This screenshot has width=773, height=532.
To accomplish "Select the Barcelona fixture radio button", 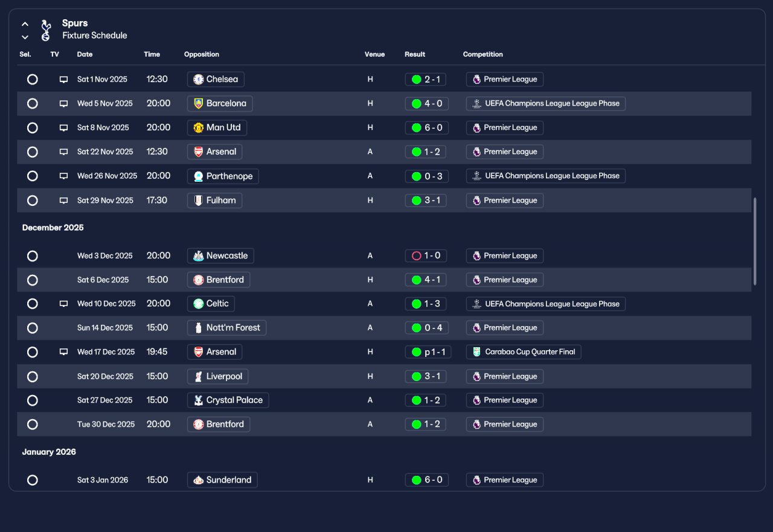I will pyautogui.click(x=33, y=104).
